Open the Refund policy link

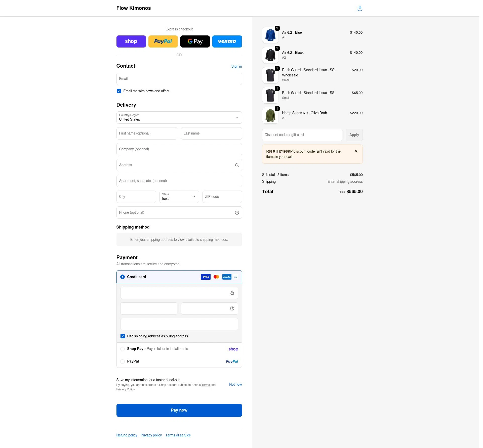click(x=127, y=435)
